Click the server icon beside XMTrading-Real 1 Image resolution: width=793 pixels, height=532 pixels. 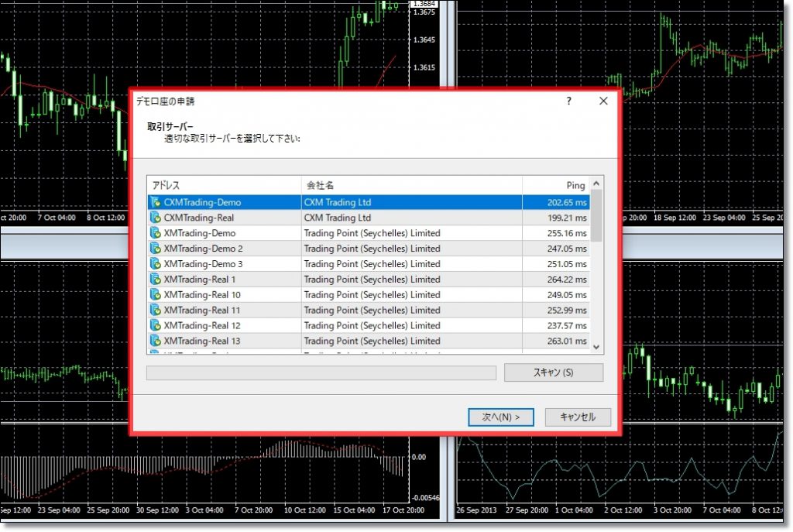tap(155, 279)
